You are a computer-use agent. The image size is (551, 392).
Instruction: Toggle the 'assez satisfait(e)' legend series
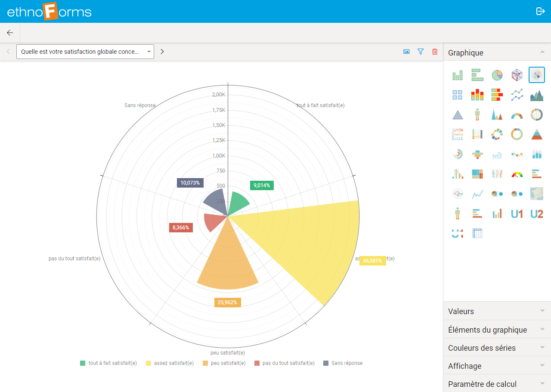[170, 363]
